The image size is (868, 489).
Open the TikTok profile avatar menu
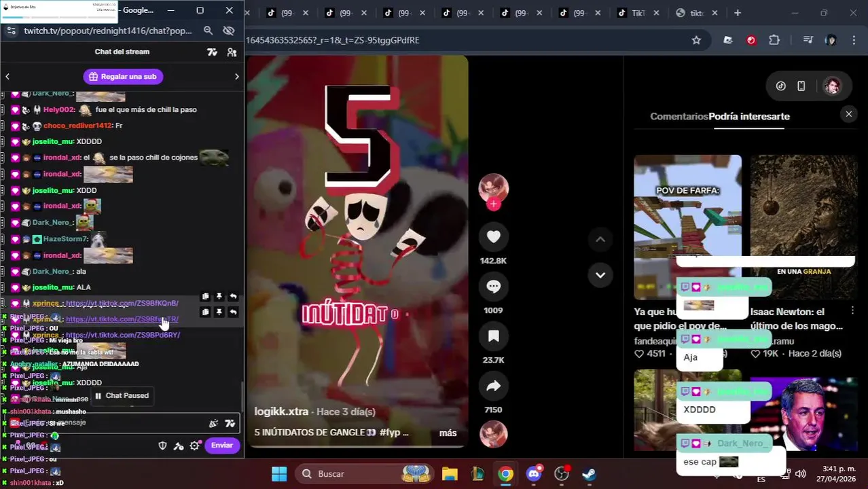pos(832,86)
